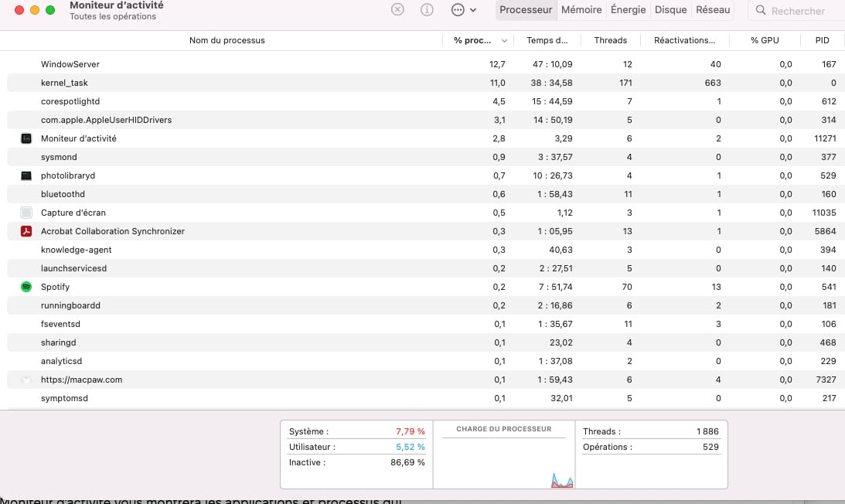
Task: Select Acrobat Collaboration Synchronizer process name
Action: pos(113,231)
